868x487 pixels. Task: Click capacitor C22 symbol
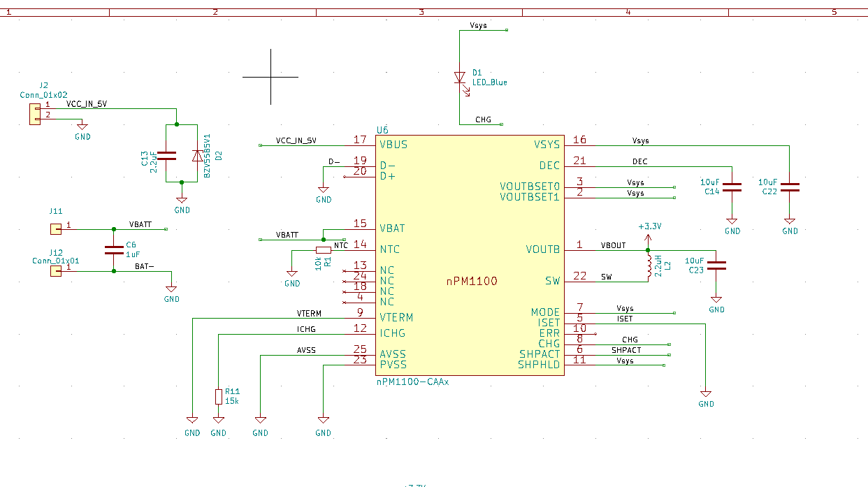pyautogui.click(x=790, y=187)
